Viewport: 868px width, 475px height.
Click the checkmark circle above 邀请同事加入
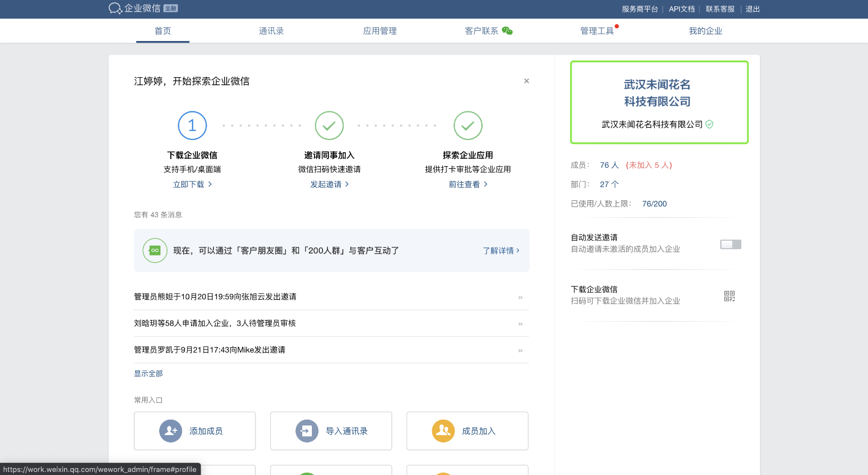[329, 126]
